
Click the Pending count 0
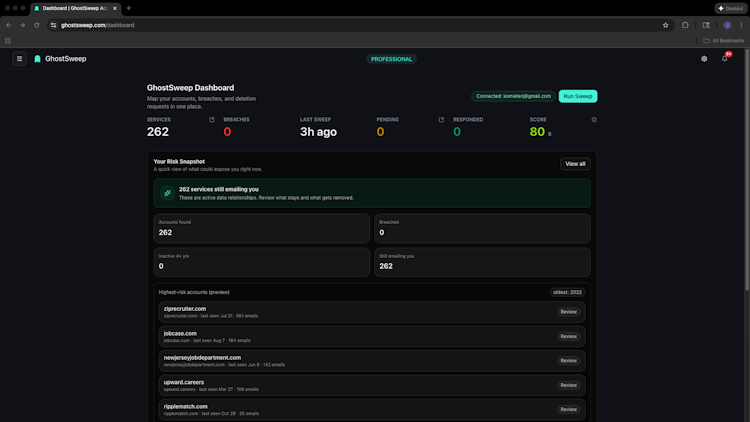pos(380,132)
